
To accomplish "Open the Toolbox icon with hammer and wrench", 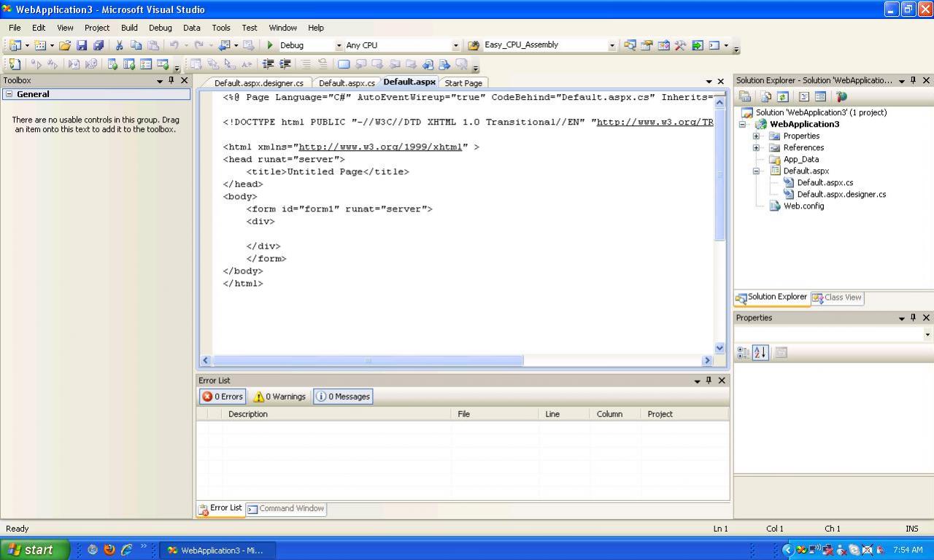I will (x=680, y=45).
